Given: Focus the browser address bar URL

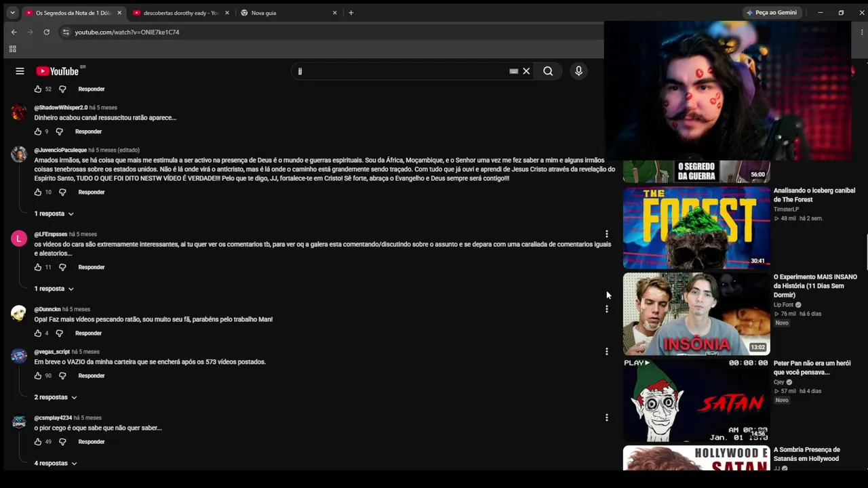Looking at the screenshot, I should (x=127, y=32).
